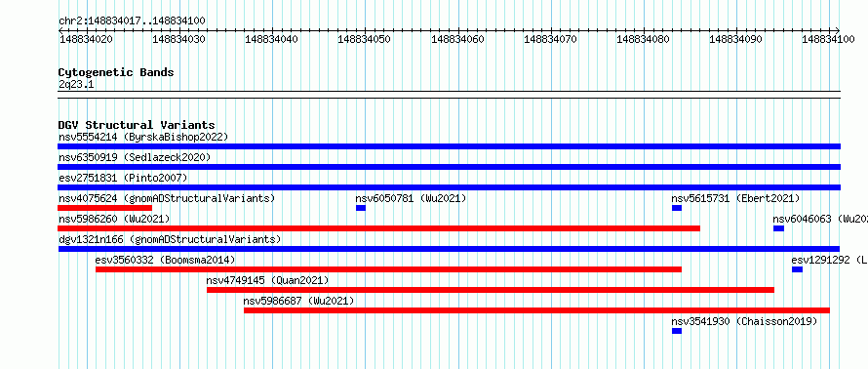This screenshot has height=369, width=868.
Task: Select the DGV Structural Variants track title
Action: [x=137, y=125]
